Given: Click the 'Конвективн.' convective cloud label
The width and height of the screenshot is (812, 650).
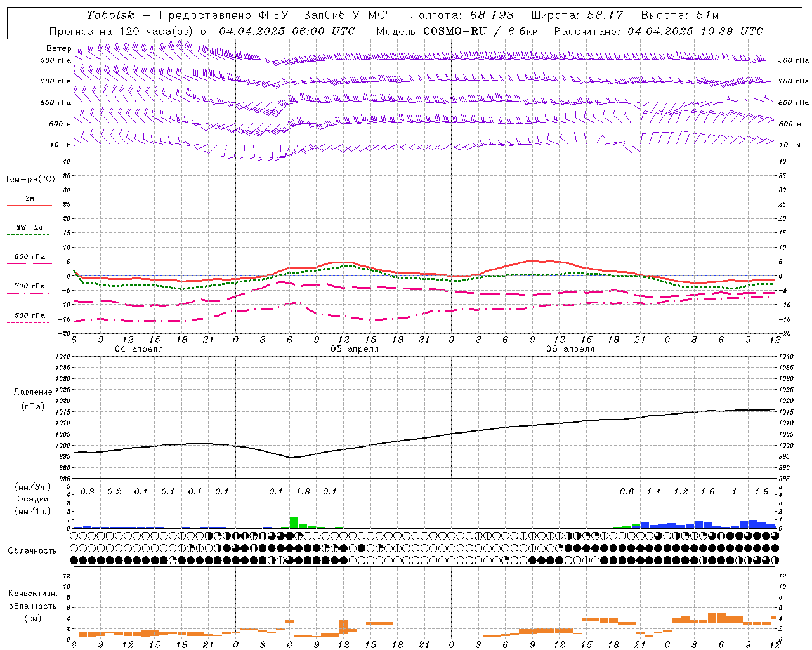Looking at the screenshot, I should (32, 594).
